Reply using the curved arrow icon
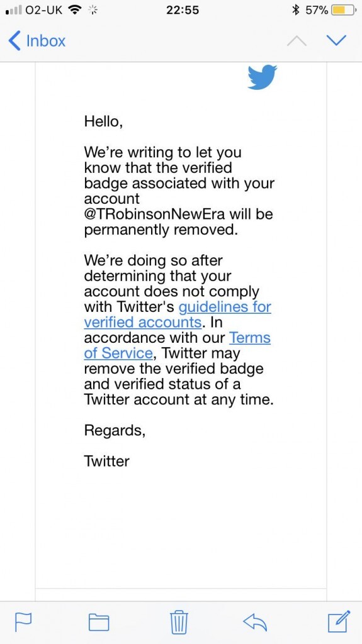Image resolution: width=362 pixels, height=644 pixels. [255, 622]
